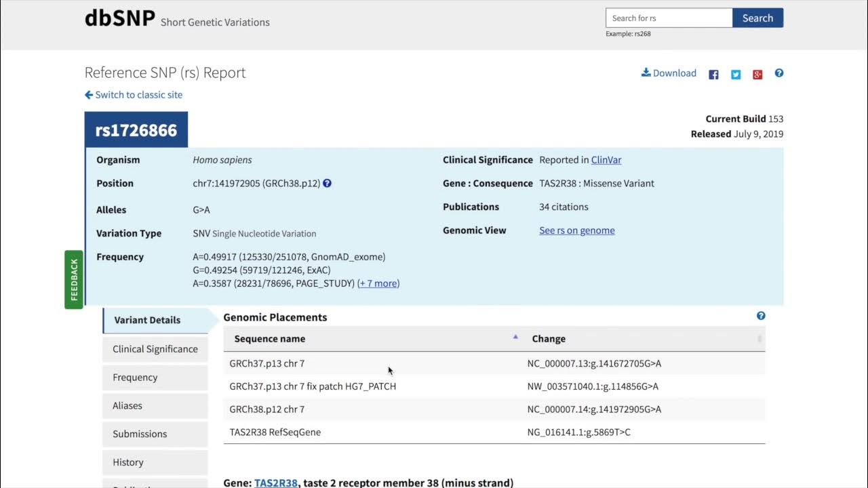868x488 pixels.
Task: Click the Facebook share icon
Action: (713, 75)
